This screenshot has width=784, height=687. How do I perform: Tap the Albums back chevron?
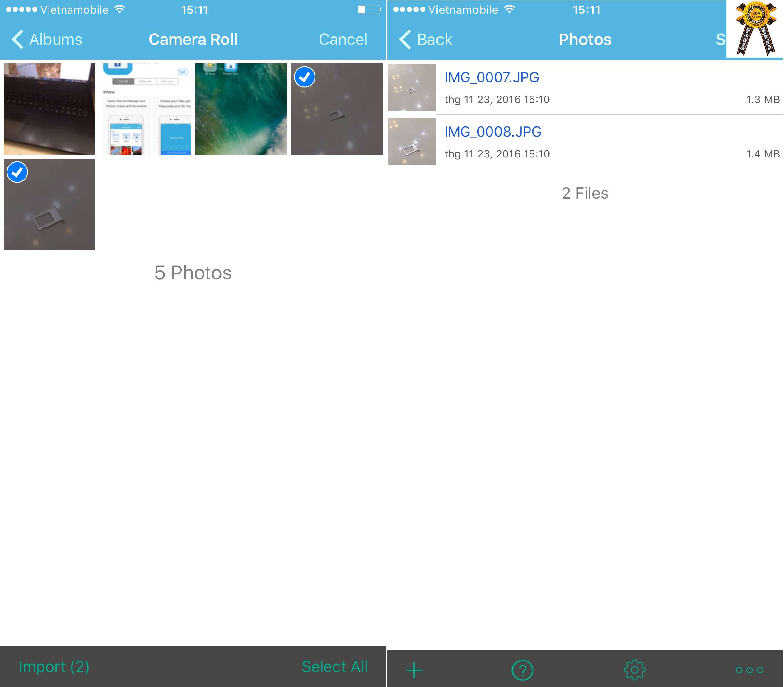tap(18, 40)
